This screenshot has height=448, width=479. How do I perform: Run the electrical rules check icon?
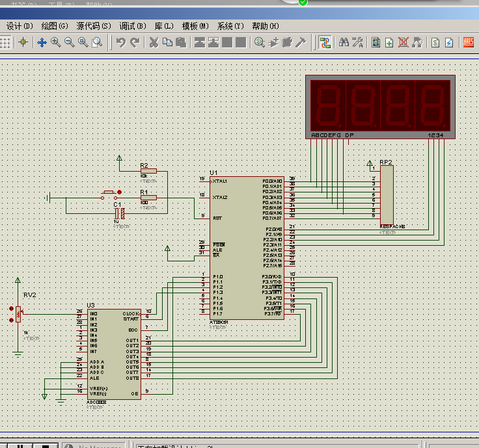pyautogui.click(x=449, y=42)
